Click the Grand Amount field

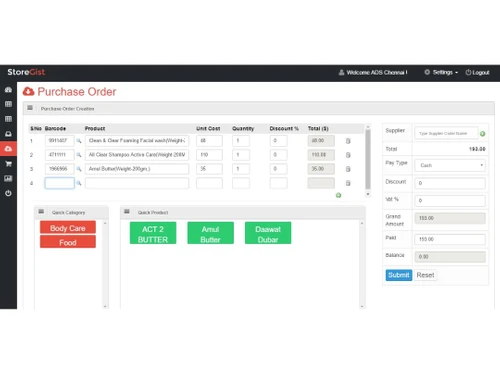pyautogui.click(x=450, y=218)
